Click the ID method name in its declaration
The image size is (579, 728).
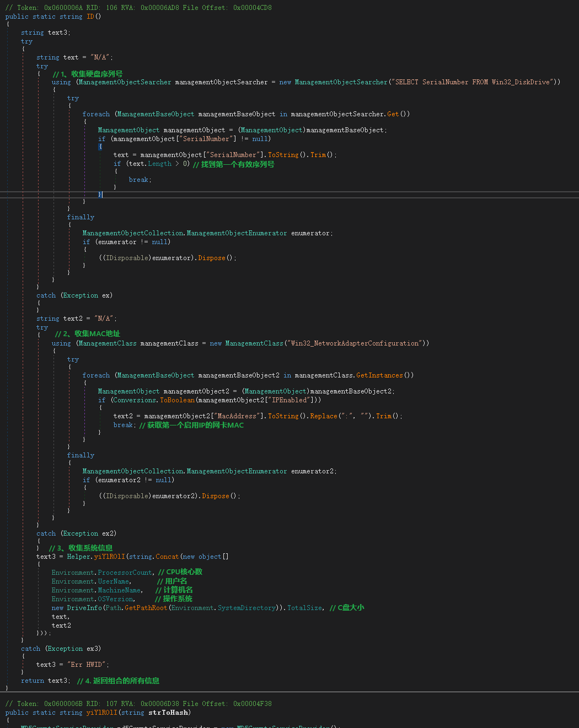pos(90,17)
